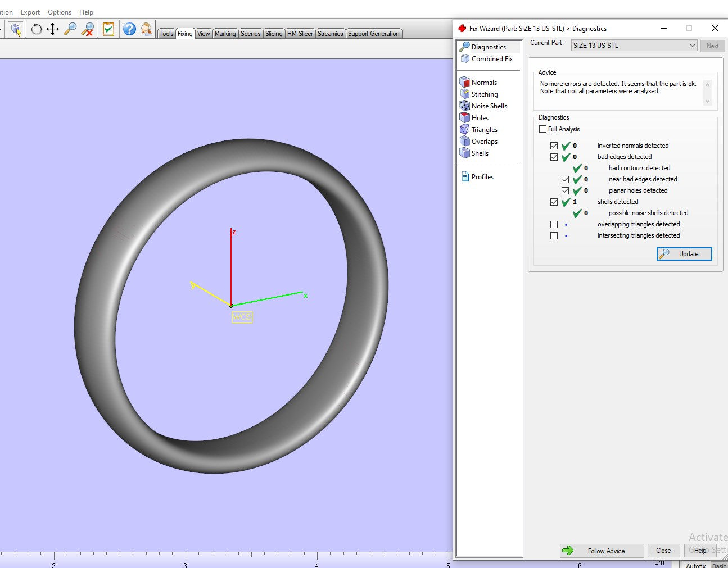
Task: Click the Follow Advice button
Action: tap(602, 551)
